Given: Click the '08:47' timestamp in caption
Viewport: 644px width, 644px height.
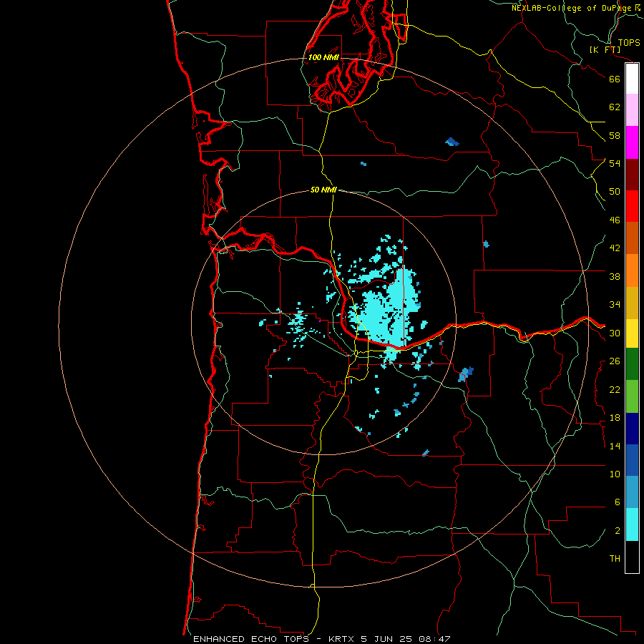Looking at the screenshot, I should [434, 639].
